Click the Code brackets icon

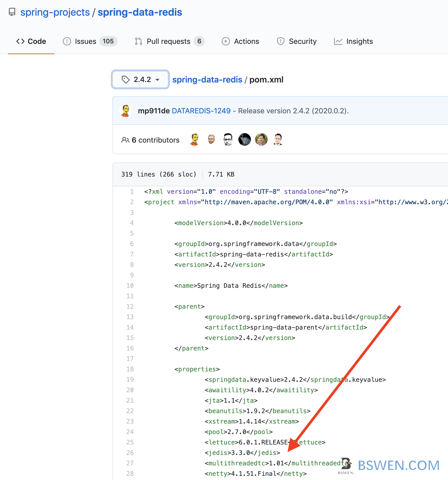(x=20, y=41)
